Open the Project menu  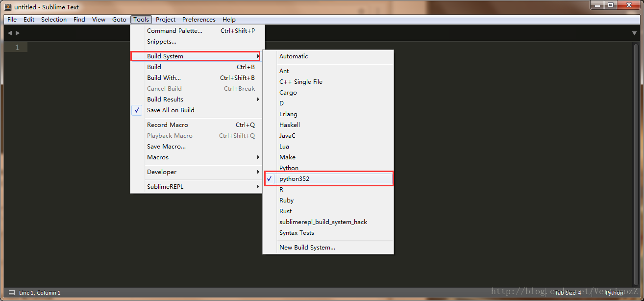[166, 20]
